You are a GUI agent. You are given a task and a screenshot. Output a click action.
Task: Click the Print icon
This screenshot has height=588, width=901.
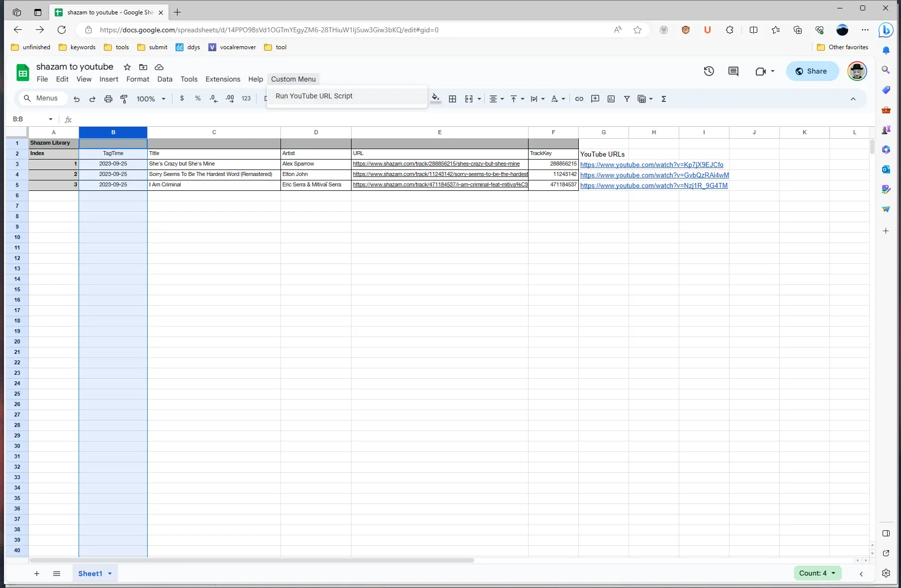click(x=108, y=99)
